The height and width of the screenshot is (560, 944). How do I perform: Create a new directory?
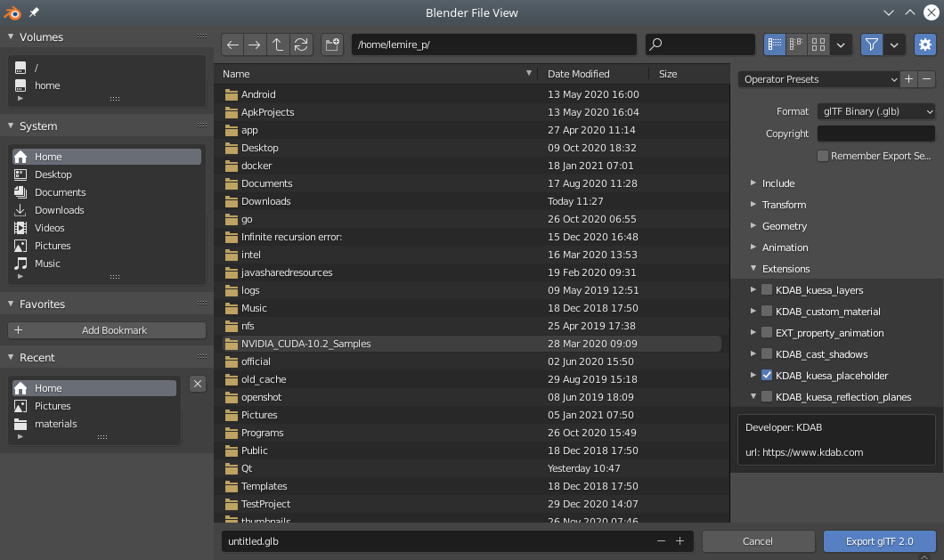(x=332, y=45)
